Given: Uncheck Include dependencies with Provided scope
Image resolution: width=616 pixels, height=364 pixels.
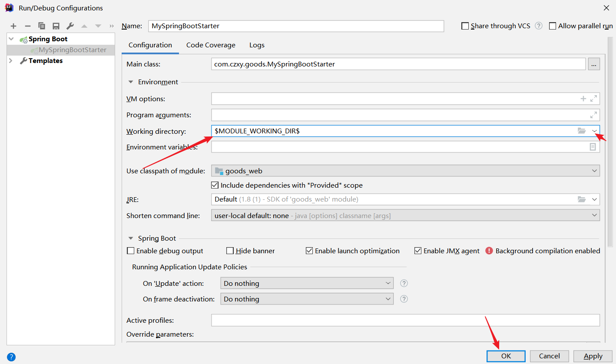Looking at the screenshot, I should tap(215, 185).
